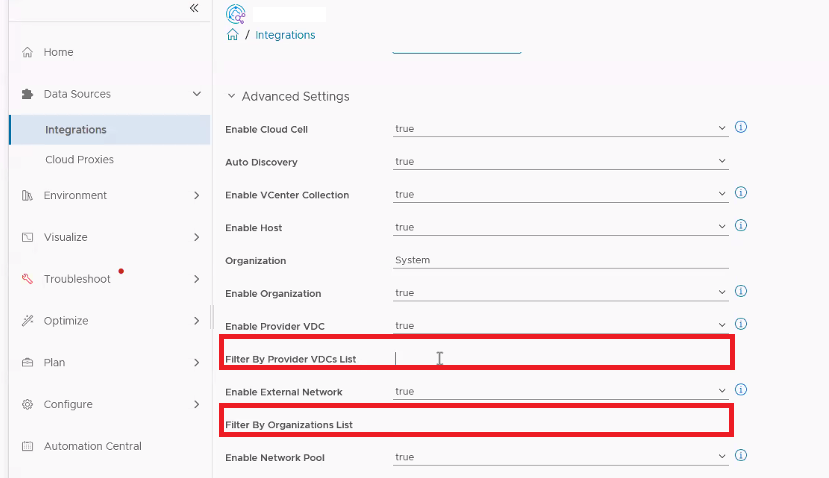Image resolution: width=829 pixels, height=478 pixels.
Task: Click info icon beside Enable Network Pool
Action: tap(741, 456)
